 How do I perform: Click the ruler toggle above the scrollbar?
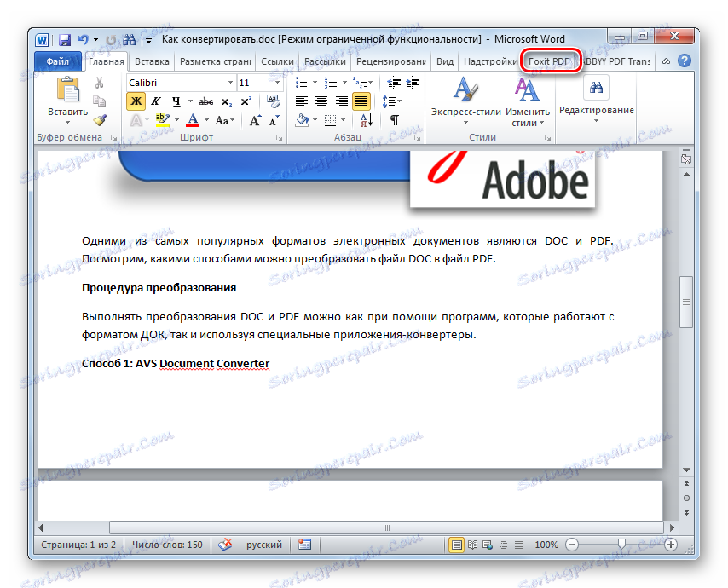click(x=685, y=159)
